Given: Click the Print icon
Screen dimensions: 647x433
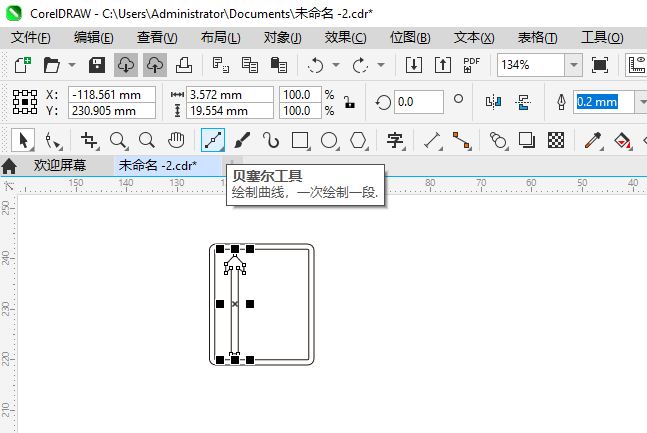Looking at the screenshot, I should tap(184, 65).
